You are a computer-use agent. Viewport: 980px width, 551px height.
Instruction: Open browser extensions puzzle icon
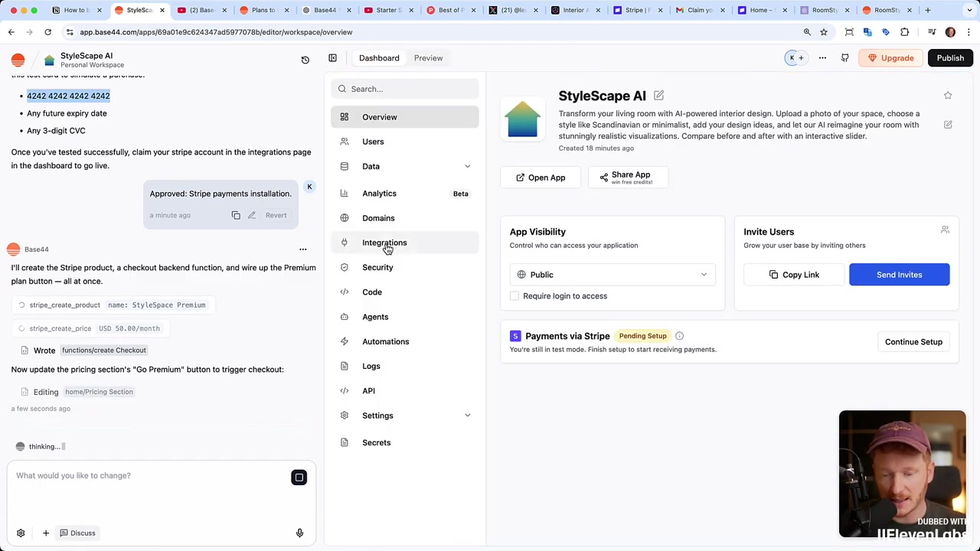coord(905,32)
